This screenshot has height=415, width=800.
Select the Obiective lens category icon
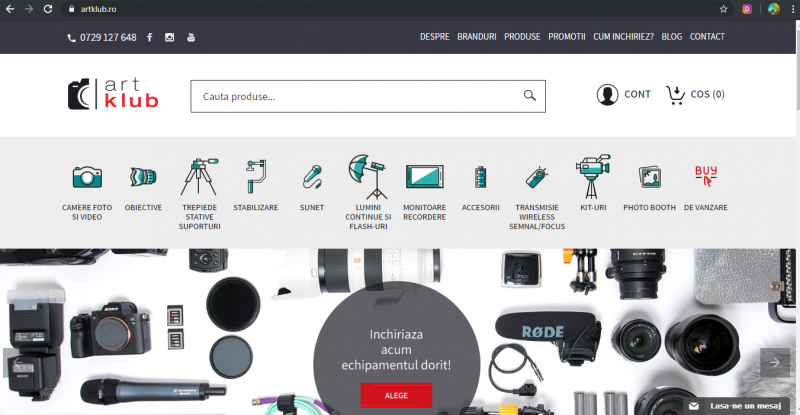(143, 177)
